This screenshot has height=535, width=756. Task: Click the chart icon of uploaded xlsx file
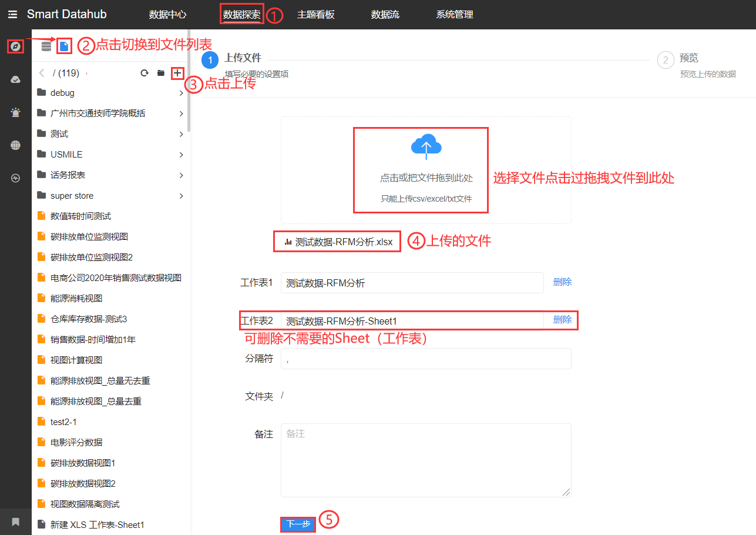pos(288,242)
